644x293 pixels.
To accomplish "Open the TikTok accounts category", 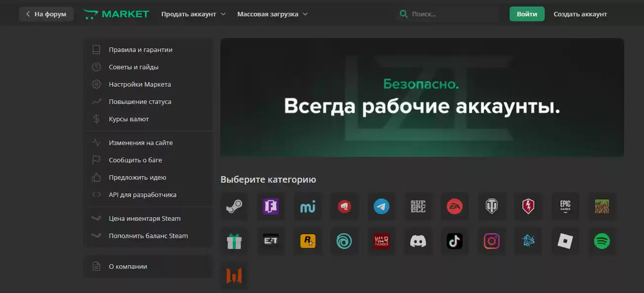I will 455,241.
